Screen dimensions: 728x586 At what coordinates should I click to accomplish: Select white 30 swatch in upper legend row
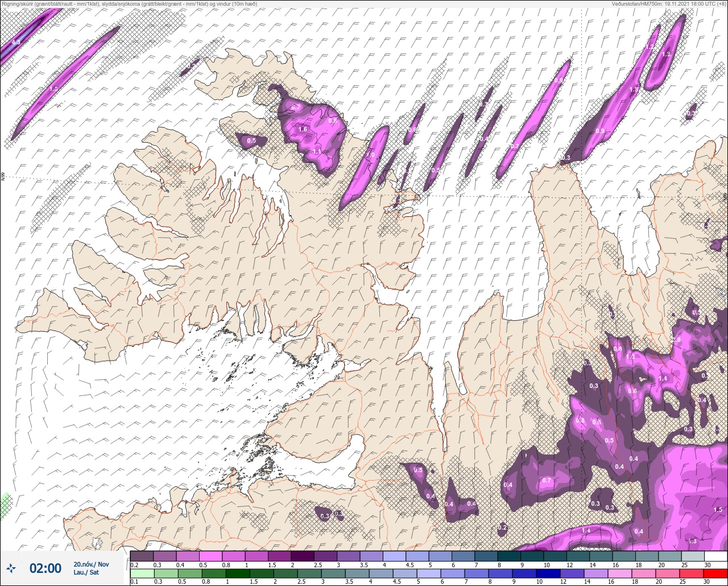pos(715,556)
